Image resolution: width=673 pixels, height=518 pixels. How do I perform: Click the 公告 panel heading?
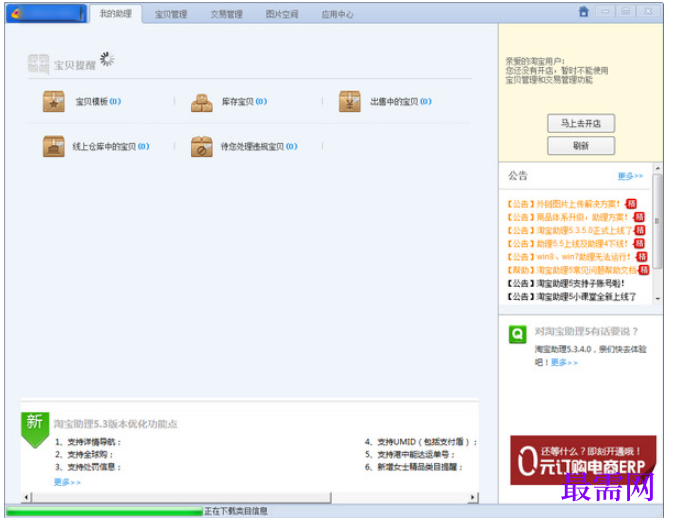tap(518, 176)
